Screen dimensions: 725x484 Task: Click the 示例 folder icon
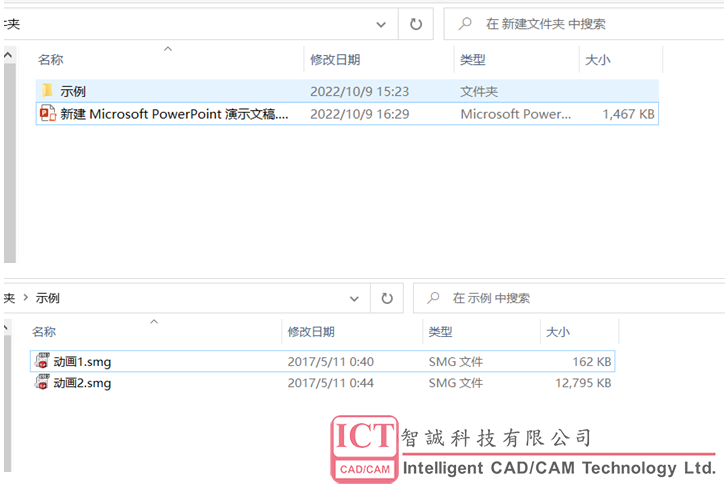(x=47, y=91)
